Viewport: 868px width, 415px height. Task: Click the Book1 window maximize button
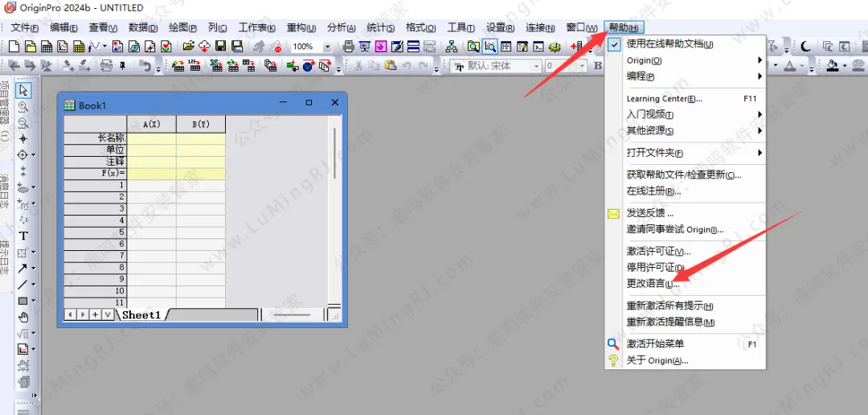[309, 103]
